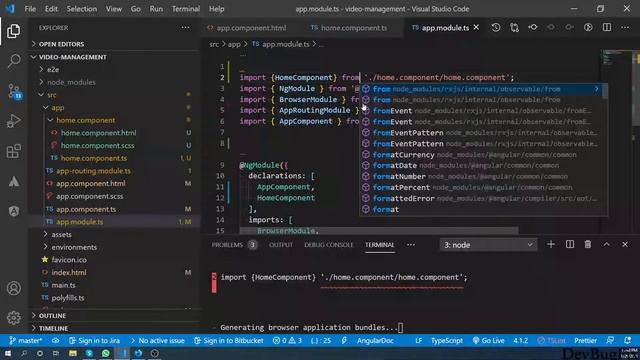
Task: Open the File menu
Action: [x=30, y=9]
